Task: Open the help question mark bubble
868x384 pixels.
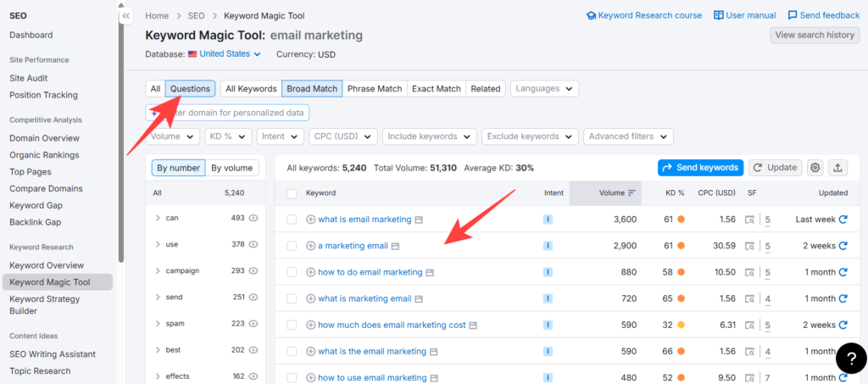Action: click(x=851, y=359)
